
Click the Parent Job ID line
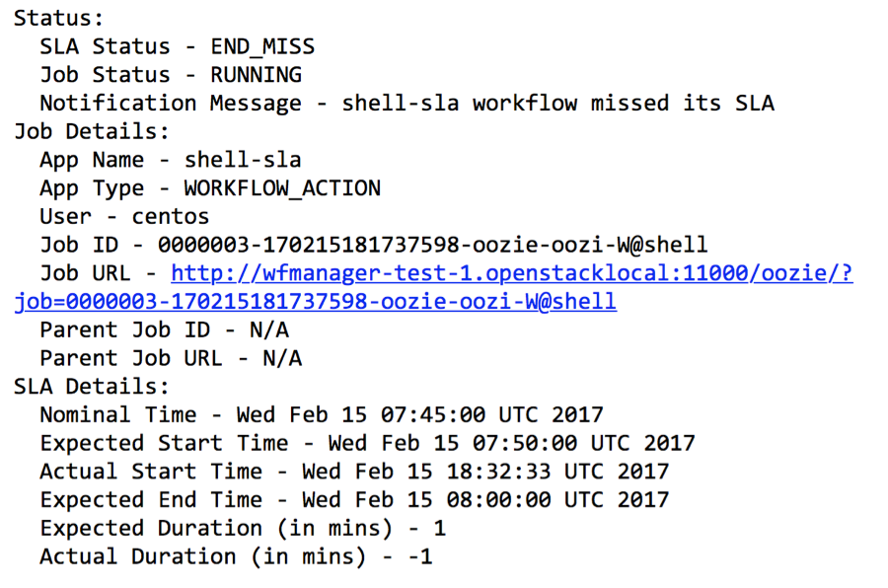point(164,331)
